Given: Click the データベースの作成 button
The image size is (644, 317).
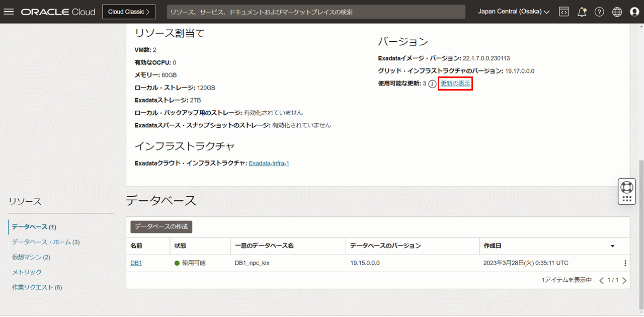Looking at the screenshot, I should coord(161,226).
